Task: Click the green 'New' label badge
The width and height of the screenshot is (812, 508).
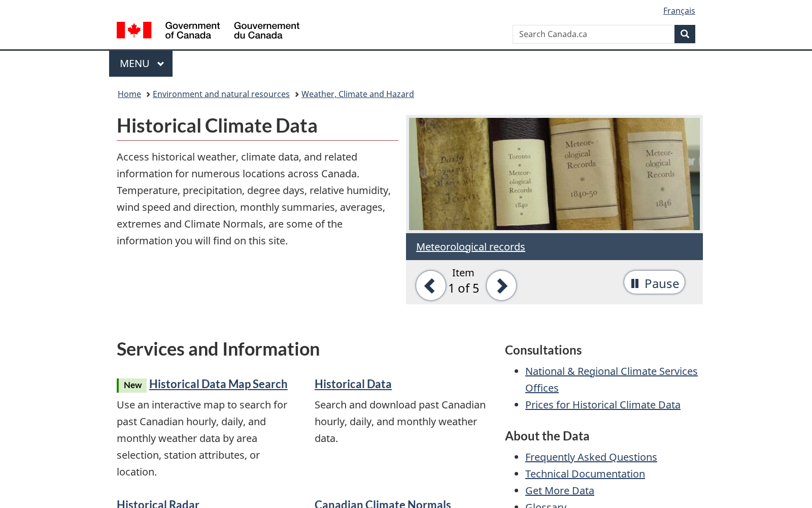Action: click(132, 385)
